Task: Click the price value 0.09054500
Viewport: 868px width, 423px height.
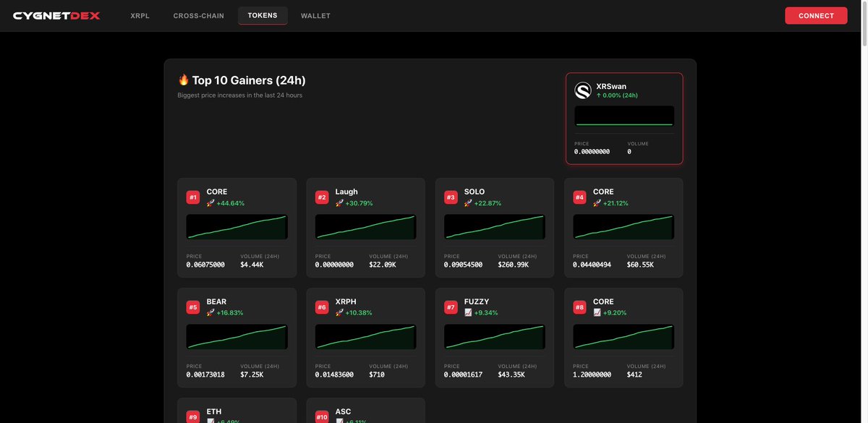Action: click(x=463, y=265)
